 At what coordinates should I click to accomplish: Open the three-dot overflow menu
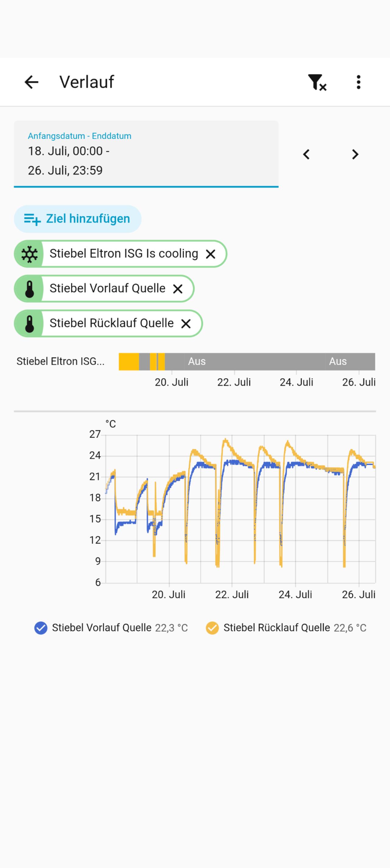[x=358, y=82]
